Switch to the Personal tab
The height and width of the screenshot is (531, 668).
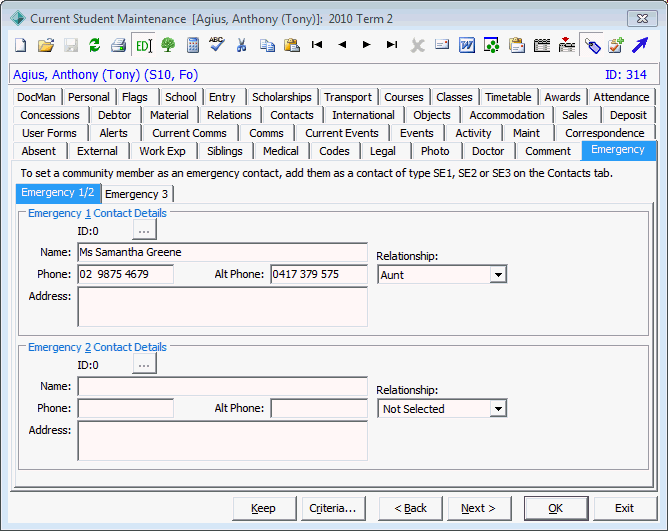click(89, 97)
